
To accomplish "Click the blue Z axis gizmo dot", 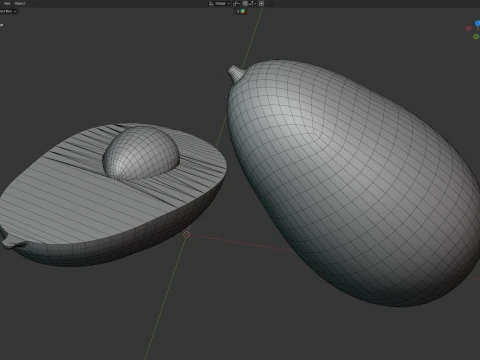I will pos(477,23).
